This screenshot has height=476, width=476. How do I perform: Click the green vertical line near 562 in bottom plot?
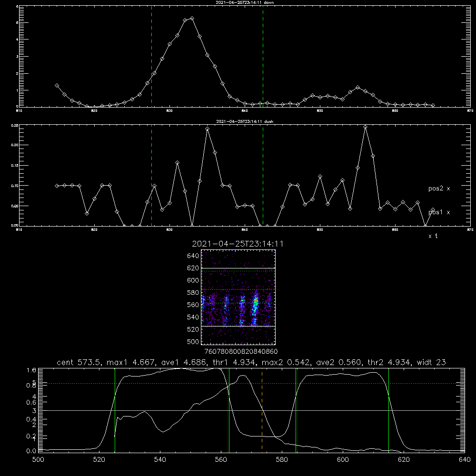click(x=229, y=410)
